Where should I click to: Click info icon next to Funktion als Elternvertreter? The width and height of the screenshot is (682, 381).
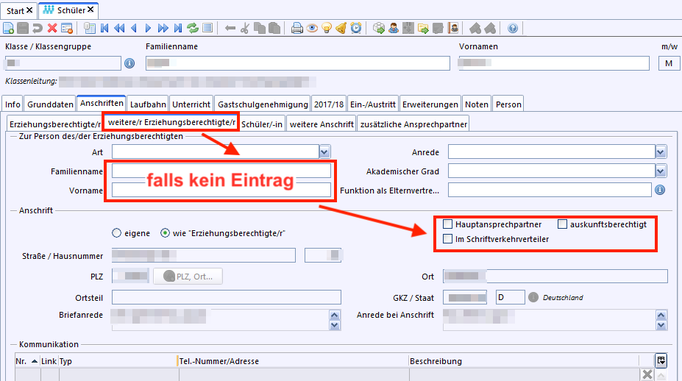pos(660,190)
